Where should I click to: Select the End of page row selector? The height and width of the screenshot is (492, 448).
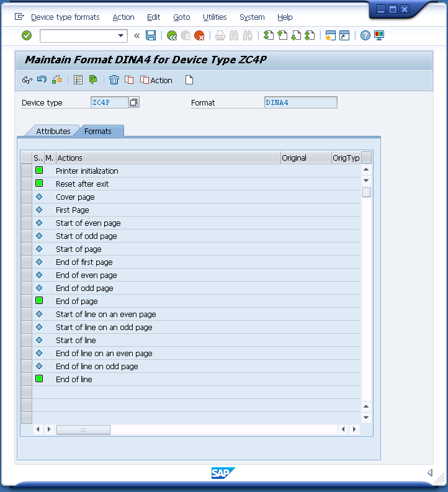tap(26, 301)
